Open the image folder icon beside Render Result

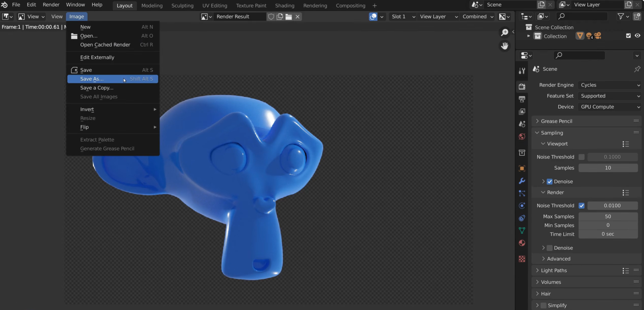click(289, 17)
